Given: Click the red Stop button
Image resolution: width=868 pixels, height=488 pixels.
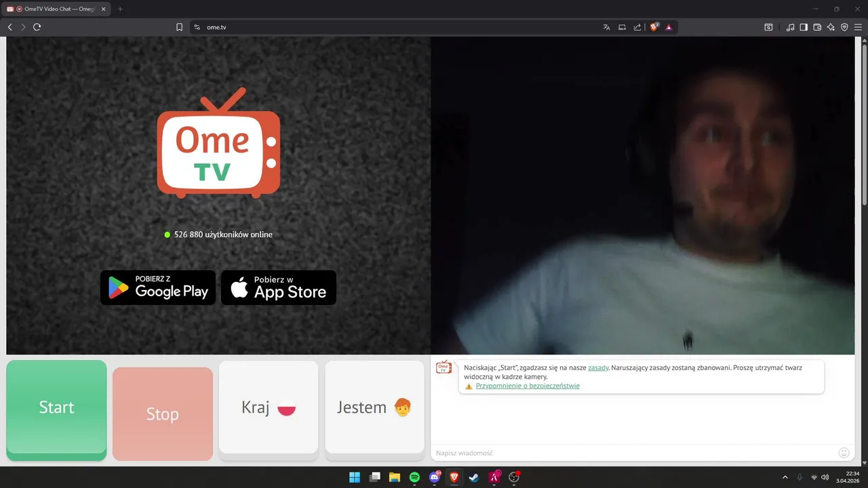Looking at the screenshot, I should coord(163,414).
